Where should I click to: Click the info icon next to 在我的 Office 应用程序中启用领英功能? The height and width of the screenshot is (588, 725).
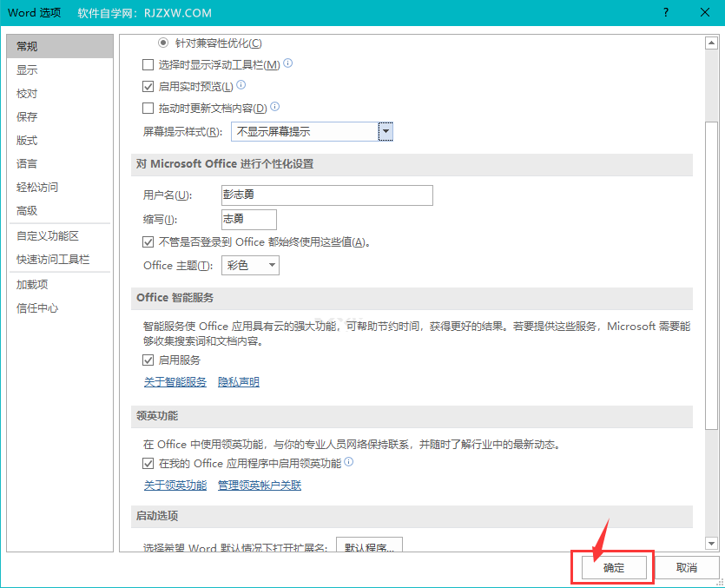point(349,462)
